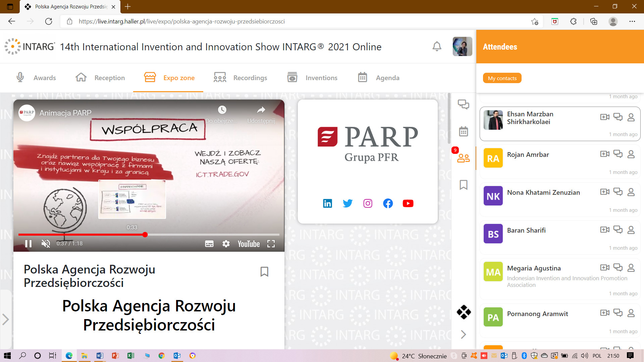Open the PARP channel logo in video

point(27,113)
